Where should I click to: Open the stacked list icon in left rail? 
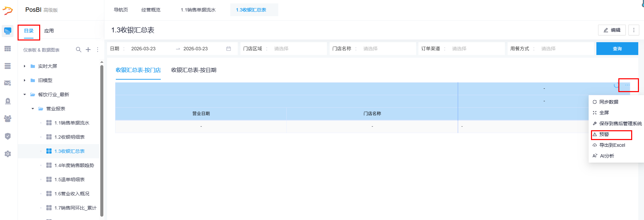[x=7, y=66]
